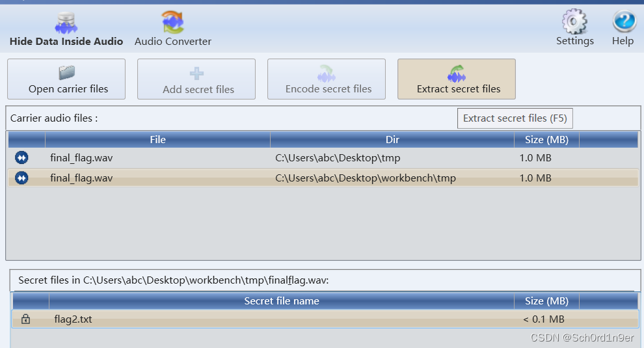644x348 pixels.
Task: Click the Audio Converter arrows icon
Action: pyautogui.click(x=173, y=22)
